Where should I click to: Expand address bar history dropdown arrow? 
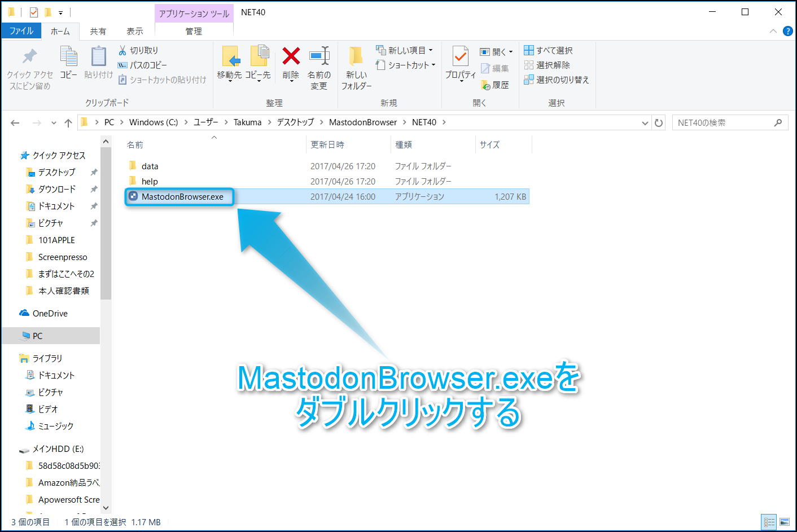[x=645, y=122]
